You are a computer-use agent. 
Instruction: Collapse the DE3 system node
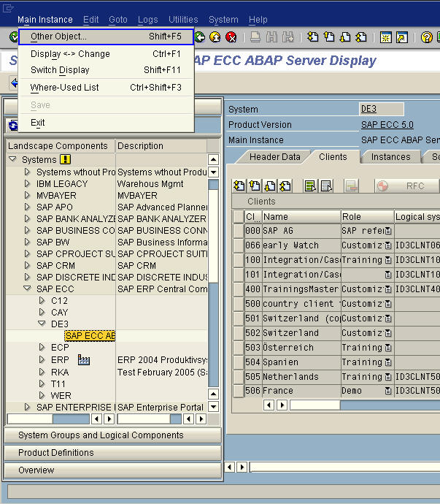pyautogui.click(x=42, y=324)
